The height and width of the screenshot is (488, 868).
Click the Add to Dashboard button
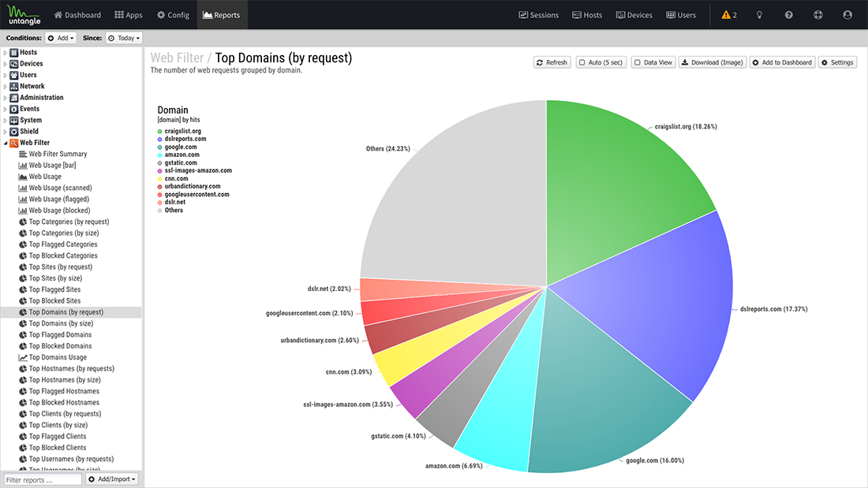(782, 62)
